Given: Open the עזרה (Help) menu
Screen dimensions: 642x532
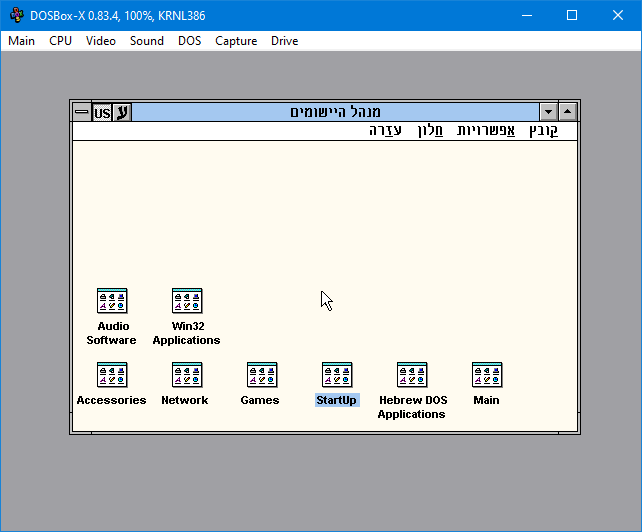Looking at the screenshot, I should coord(385,131).
